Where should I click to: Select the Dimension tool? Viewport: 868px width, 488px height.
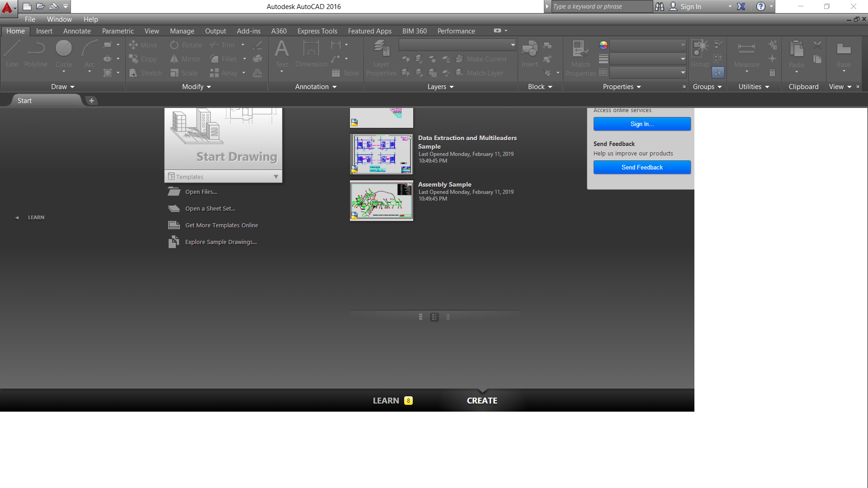311,53
